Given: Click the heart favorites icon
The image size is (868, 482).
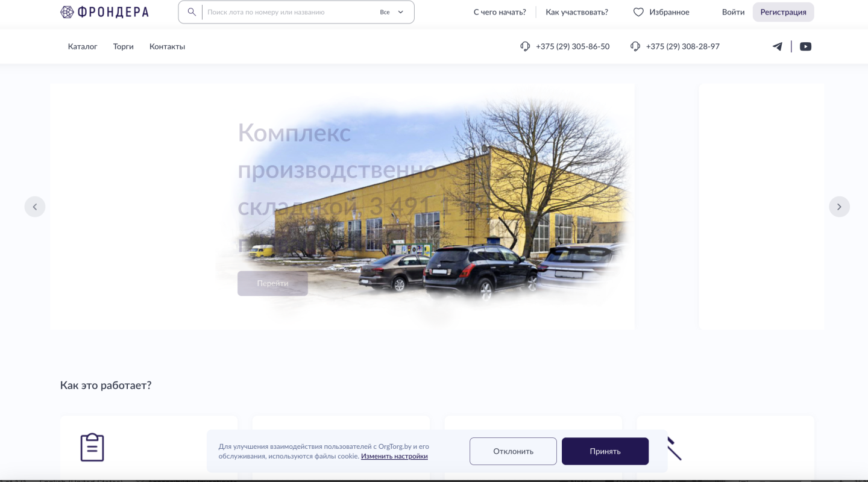Looking at the screenshot, I should pos(638,12).
